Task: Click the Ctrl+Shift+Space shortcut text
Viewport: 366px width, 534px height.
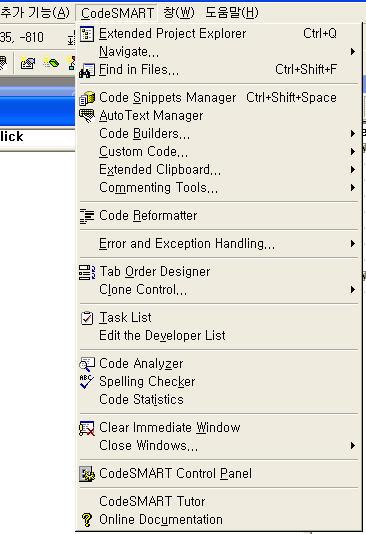Action: click(x=291, y=98)
